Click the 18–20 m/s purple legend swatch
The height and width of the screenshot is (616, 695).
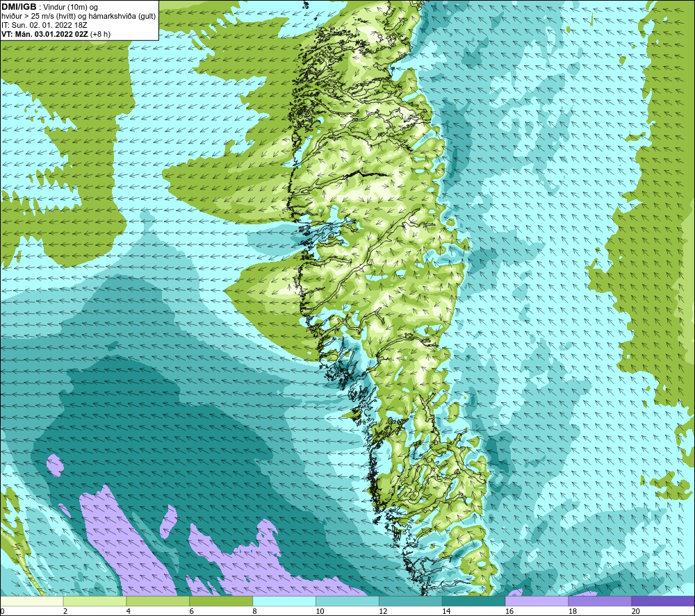coord(600,601)
